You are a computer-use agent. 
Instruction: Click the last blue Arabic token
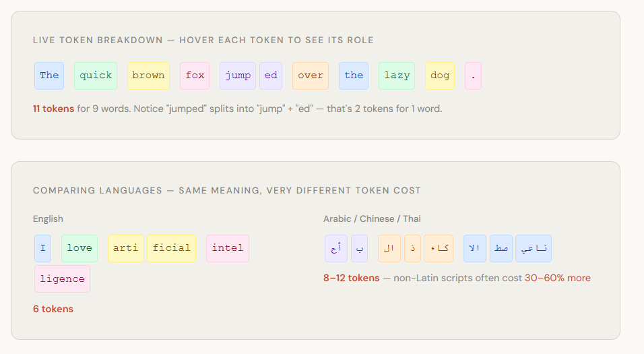pos(534,248)
